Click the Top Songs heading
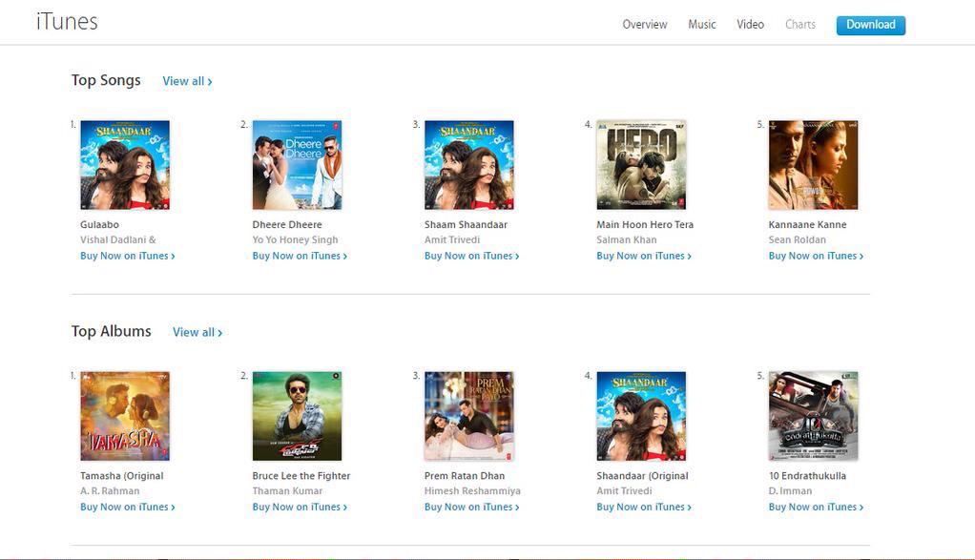Viewport: 975px width, 560px height. (106, 80)
